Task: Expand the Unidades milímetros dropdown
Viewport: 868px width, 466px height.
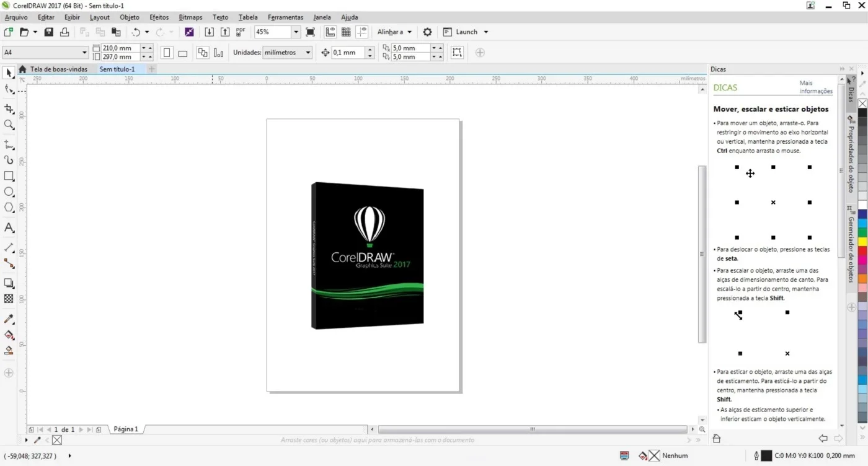Action: click(287, 53)
